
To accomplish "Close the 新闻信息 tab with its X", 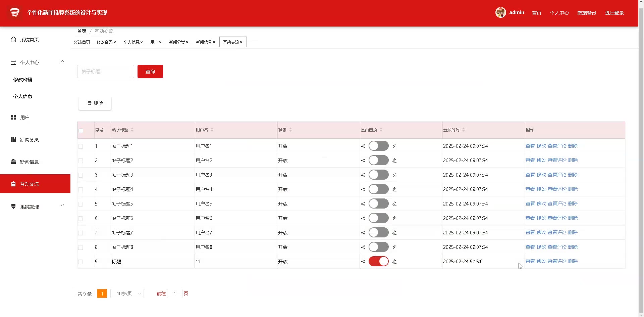I will (x=214, y=42).
